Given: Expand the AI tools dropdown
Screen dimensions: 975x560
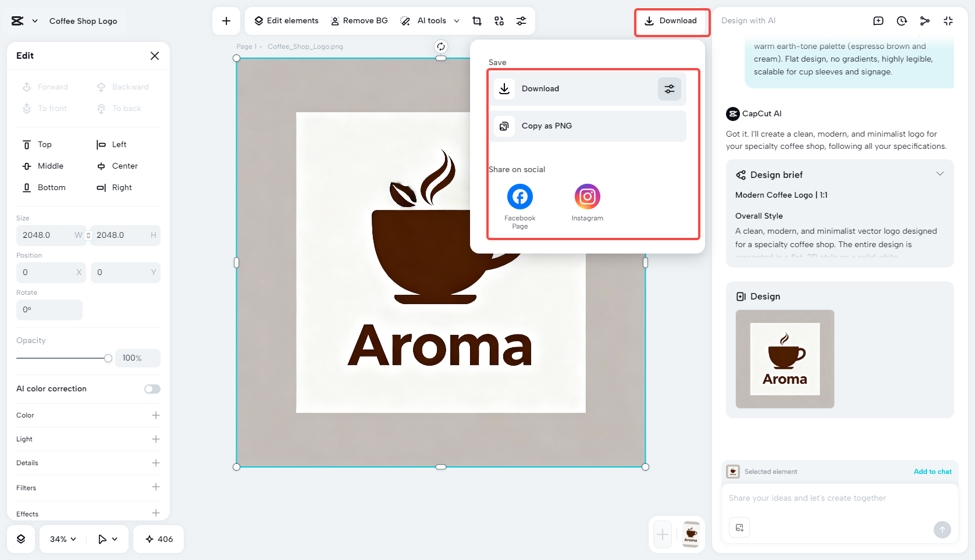Looking at the screenshot, I should click(x=457, y=20).
